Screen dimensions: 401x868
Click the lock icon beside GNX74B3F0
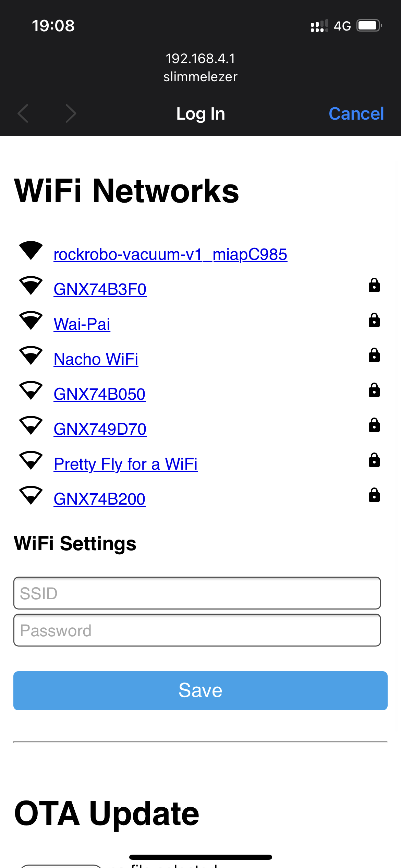click(374, 285)
